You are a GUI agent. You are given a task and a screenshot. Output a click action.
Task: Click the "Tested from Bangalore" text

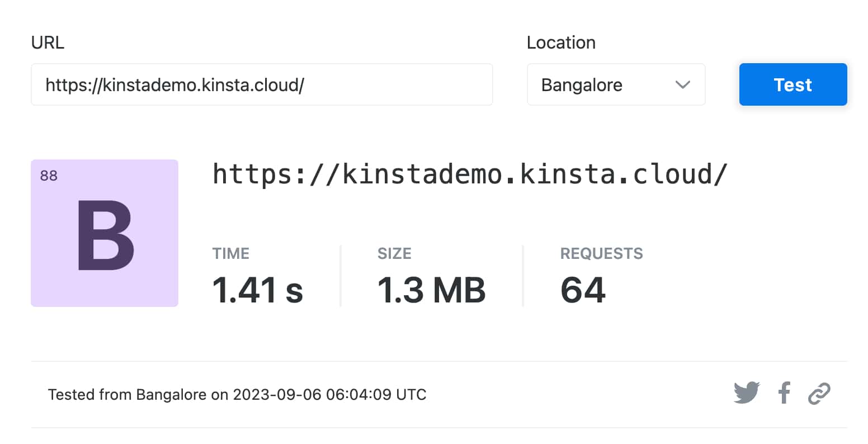click(127, 395)
